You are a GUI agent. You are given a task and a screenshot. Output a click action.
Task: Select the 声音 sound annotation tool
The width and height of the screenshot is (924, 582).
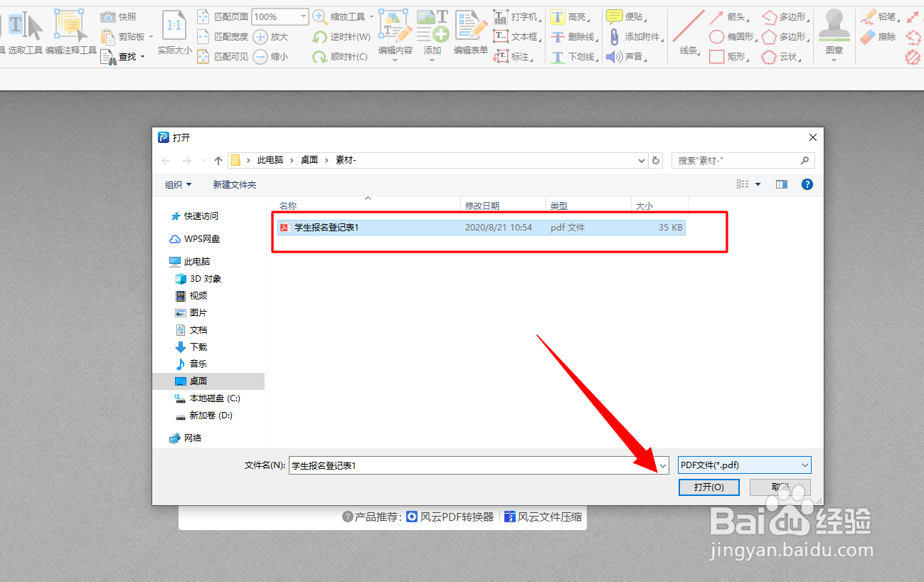tap(625, 56)
